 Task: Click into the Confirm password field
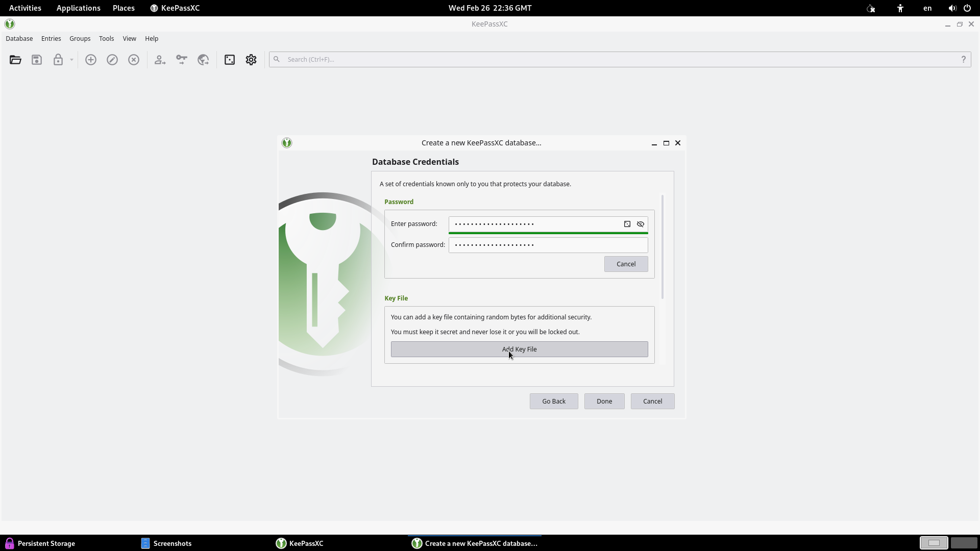point(548,245)
